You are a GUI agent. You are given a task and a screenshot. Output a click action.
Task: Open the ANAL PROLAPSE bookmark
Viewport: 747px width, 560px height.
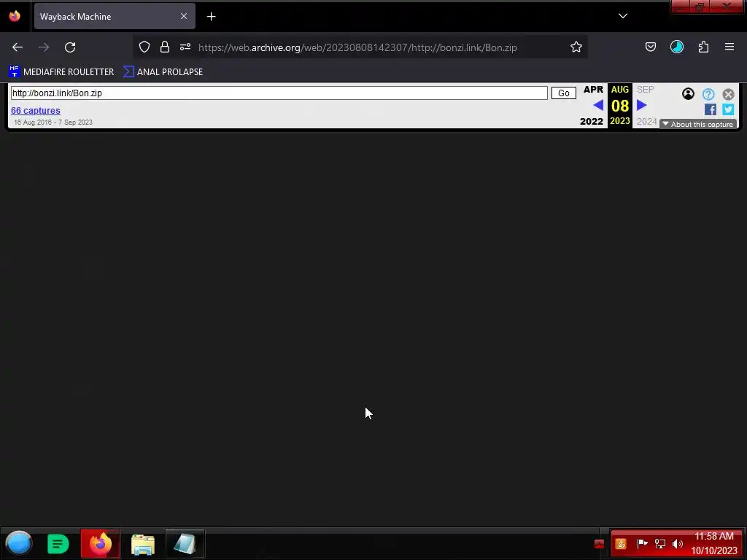tap(163, 72)
